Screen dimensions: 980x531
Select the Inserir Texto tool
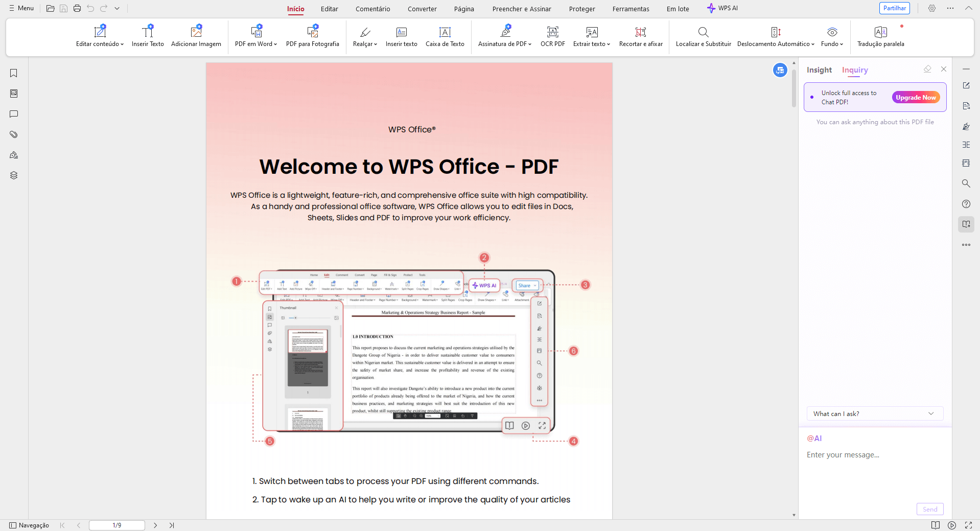[x=148, y=36]
